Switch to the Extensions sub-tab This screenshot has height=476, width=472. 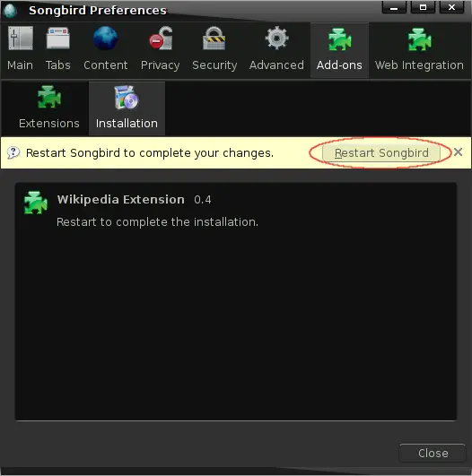[49, 108]
